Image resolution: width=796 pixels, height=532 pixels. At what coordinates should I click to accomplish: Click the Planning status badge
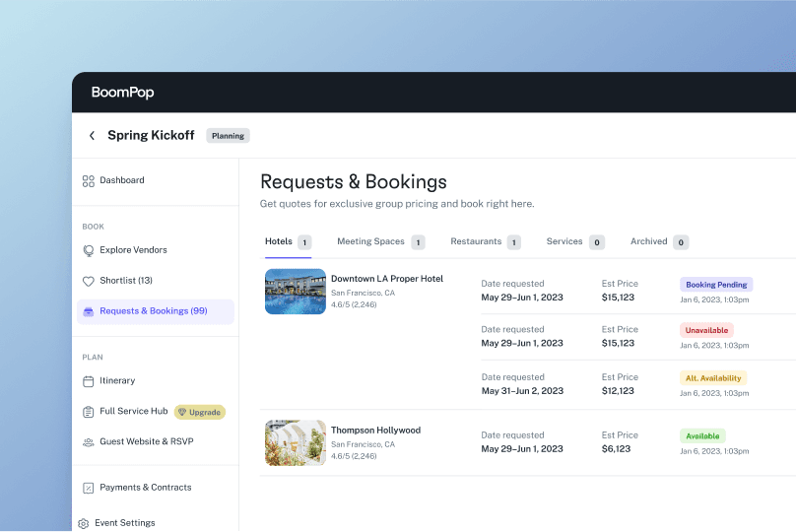pos(228,136)
